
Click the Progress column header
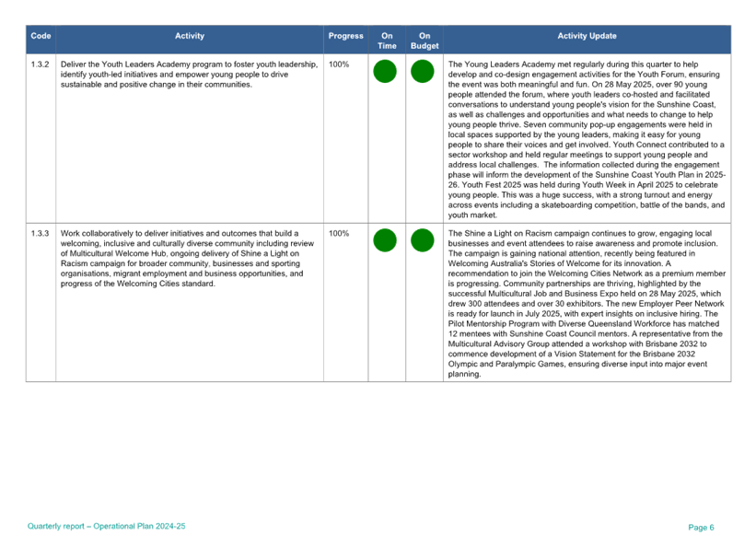[x=345, y=36]
